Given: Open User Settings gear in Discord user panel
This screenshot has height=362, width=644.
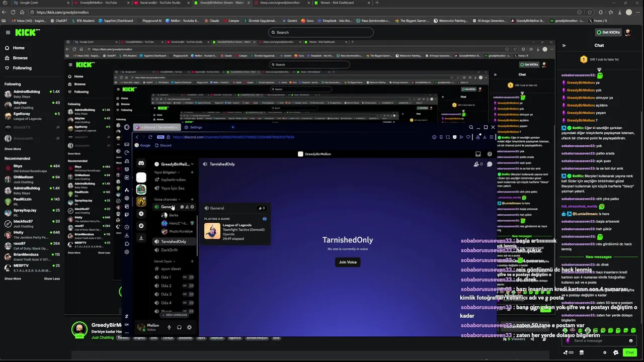Looking at the screenshot, I should tap(189, 327).
